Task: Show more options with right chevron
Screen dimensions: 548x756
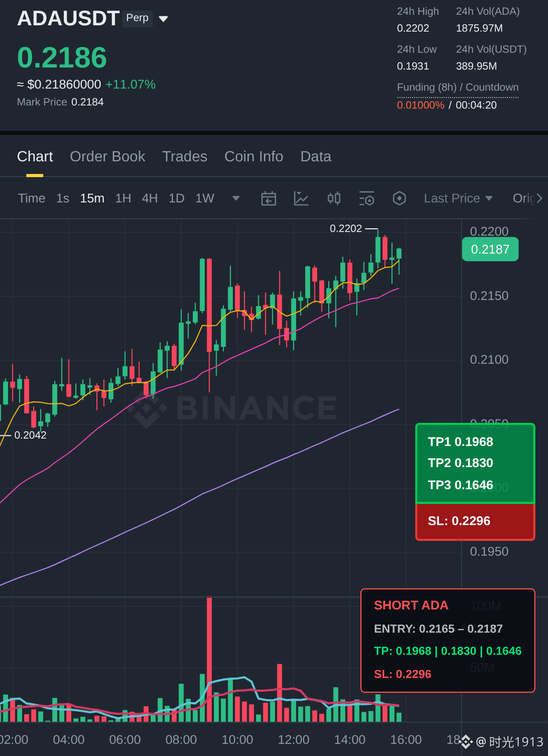Action: coord(539,198)
